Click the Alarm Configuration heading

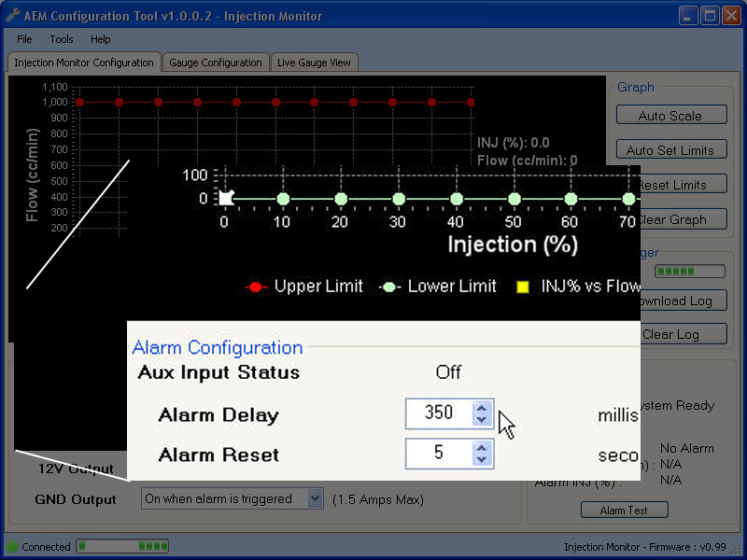pyautogui.click(x=218, y=347)
